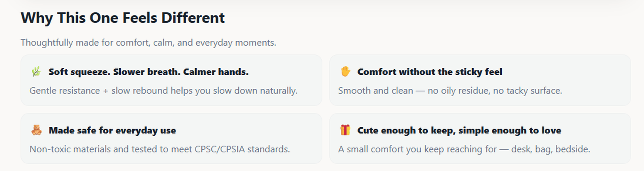644x171 pixels.
Task: Click the 'Why This One Feels Different' heading
Action: [x=123, y=18]
